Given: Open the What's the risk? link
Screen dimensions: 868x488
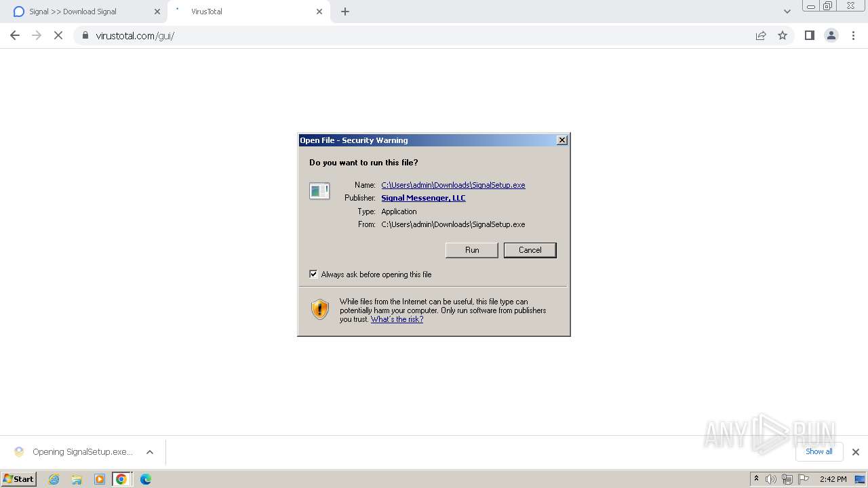Looking at the screenshot, I should (397, 319).
